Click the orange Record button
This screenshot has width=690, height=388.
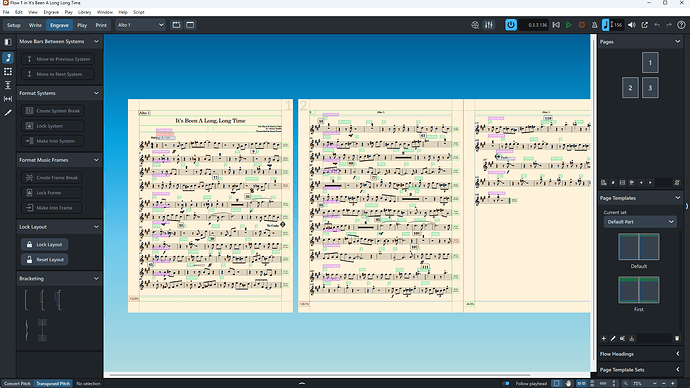(x=582, y=25)
